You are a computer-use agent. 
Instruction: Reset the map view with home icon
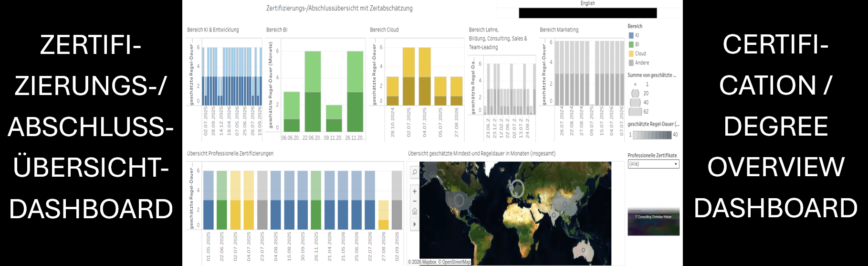click(414, 211)
